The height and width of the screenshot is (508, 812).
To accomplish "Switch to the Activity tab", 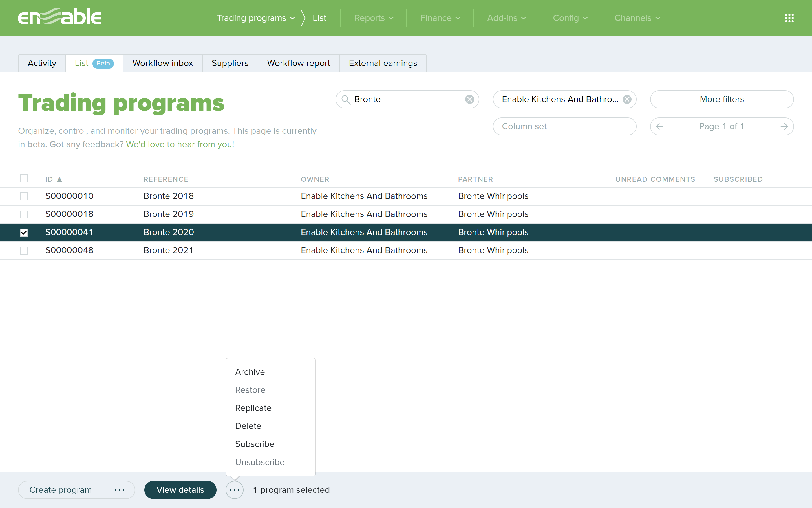I will 42,63.
